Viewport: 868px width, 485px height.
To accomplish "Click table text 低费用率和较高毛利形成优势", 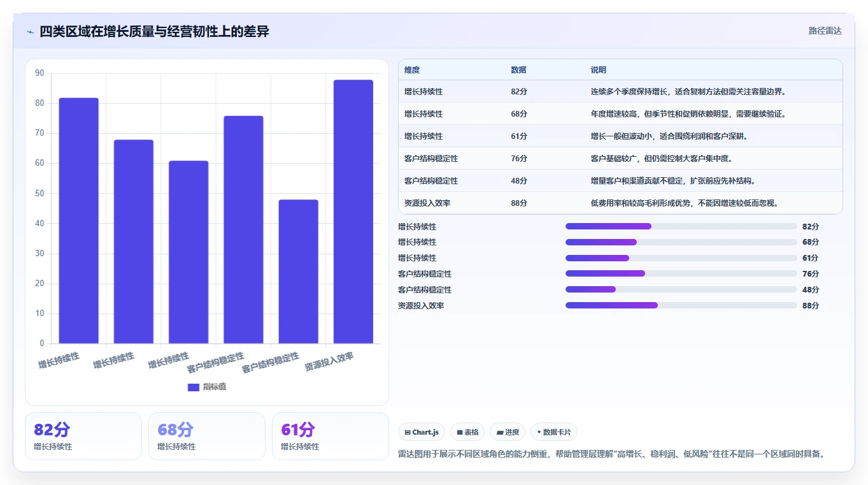I will click(x=641, y=203).
